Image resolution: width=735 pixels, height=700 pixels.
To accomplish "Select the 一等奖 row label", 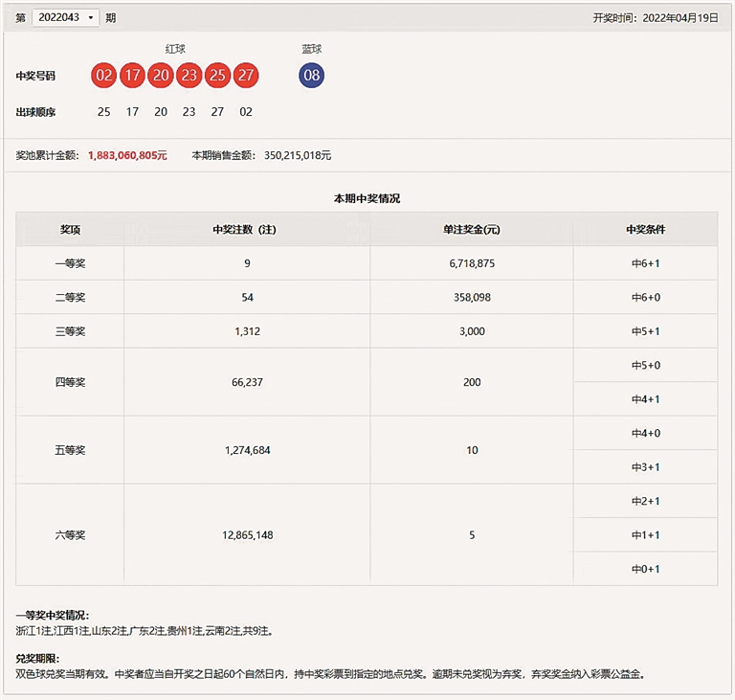I will pos(70,263).
